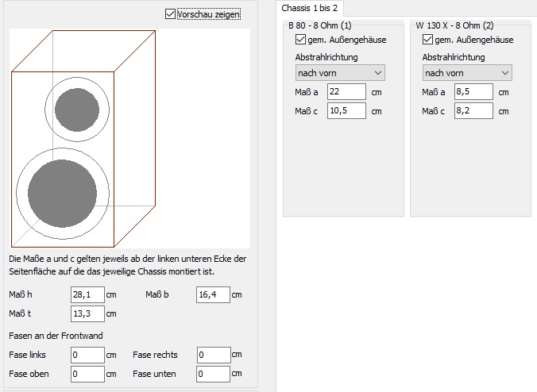The height and width of the screenshot is (392, 537).
Task: Click Maß a field of B 80 chassis
Action: (x=346, y=92)
